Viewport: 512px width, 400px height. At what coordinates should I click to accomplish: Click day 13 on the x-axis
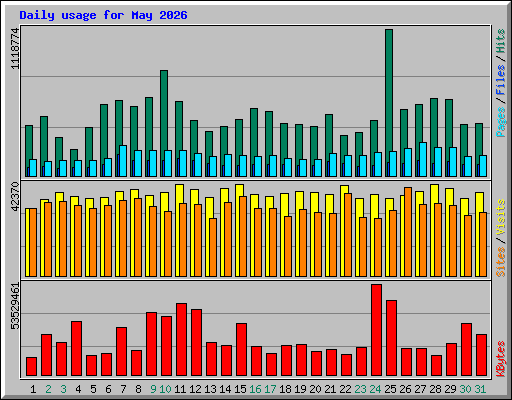210,389
